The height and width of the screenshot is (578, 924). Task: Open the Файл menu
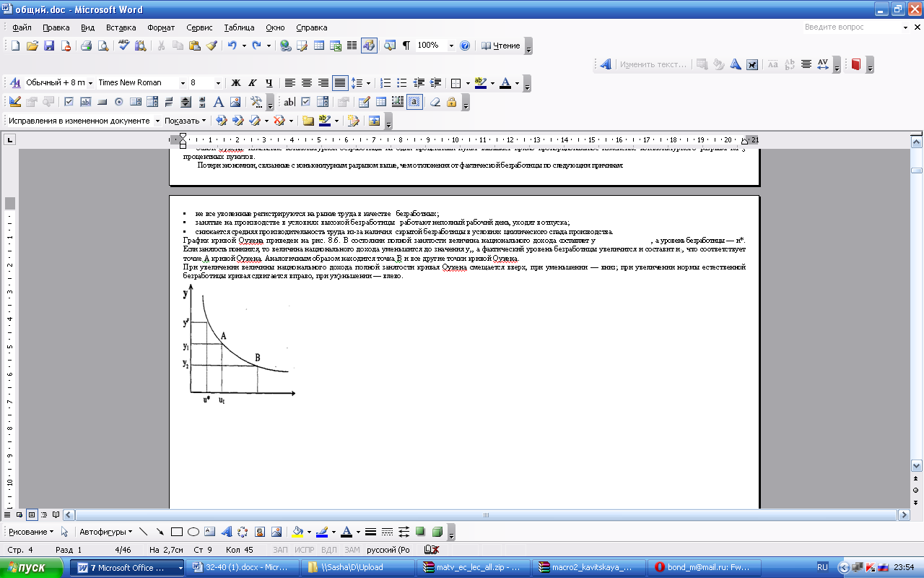pyautogui.click(x=22, y=27)
